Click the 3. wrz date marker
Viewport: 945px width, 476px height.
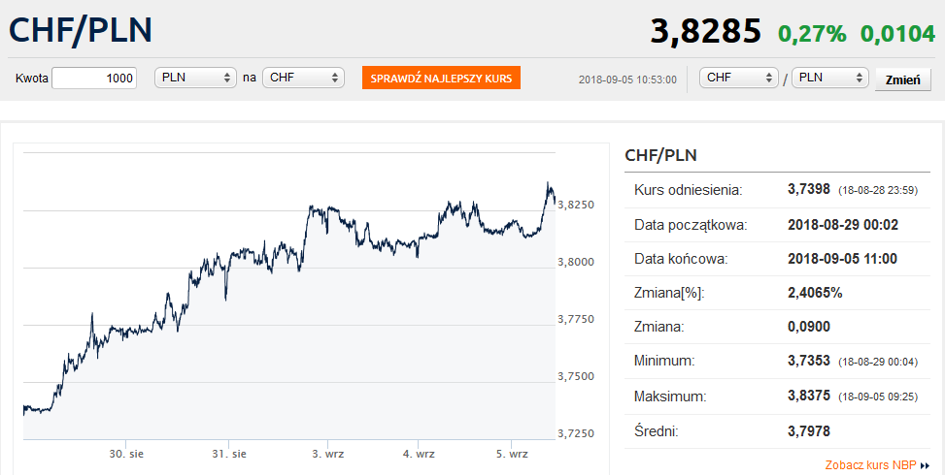tap(328, 454)
